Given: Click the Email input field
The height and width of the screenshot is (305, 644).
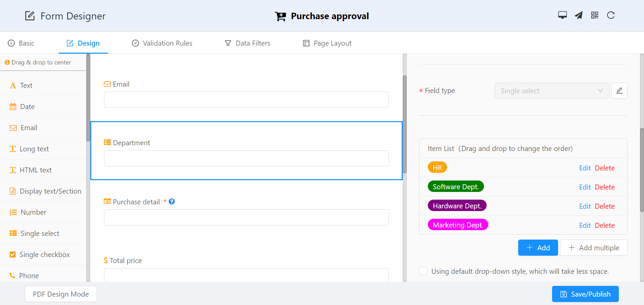Looking at the screenshot, I should [x=246, y=100].
